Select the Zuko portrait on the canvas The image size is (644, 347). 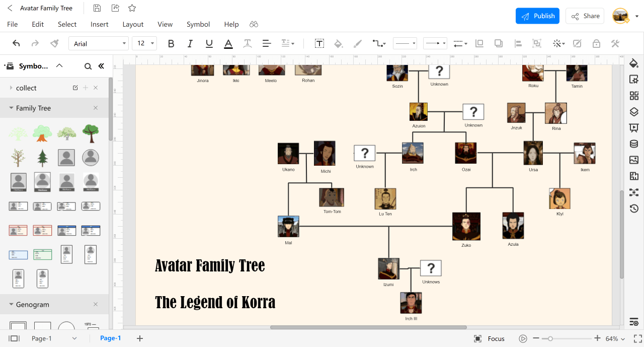pos(466,226)
